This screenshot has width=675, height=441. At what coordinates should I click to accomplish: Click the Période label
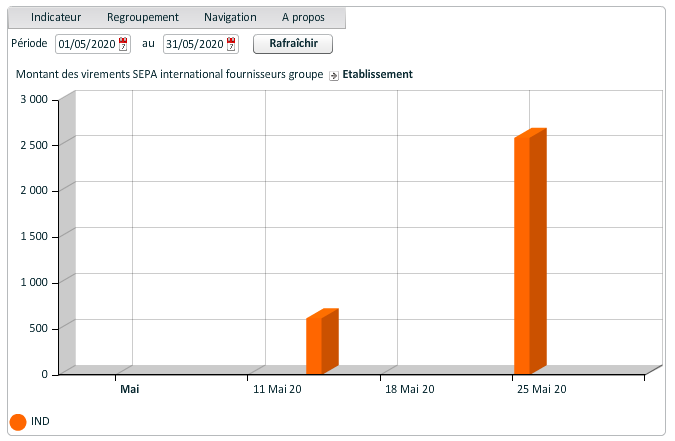point(29,43)
